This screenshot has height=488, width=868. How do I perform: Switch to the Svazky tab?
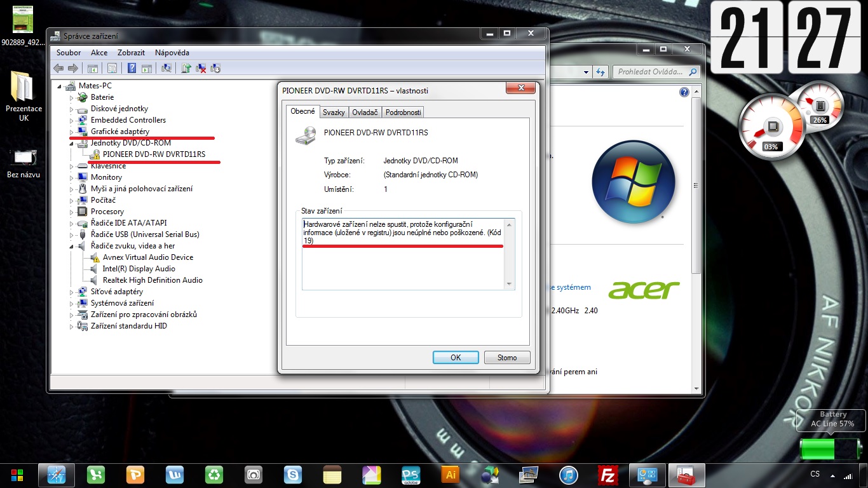(x=334, y=112)
